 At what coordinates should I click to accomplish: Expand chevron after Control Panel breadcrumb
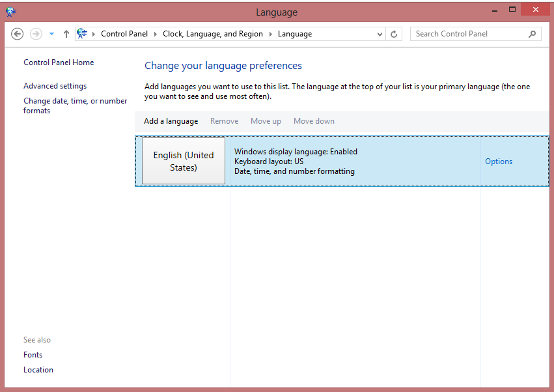tap(156, 34)
